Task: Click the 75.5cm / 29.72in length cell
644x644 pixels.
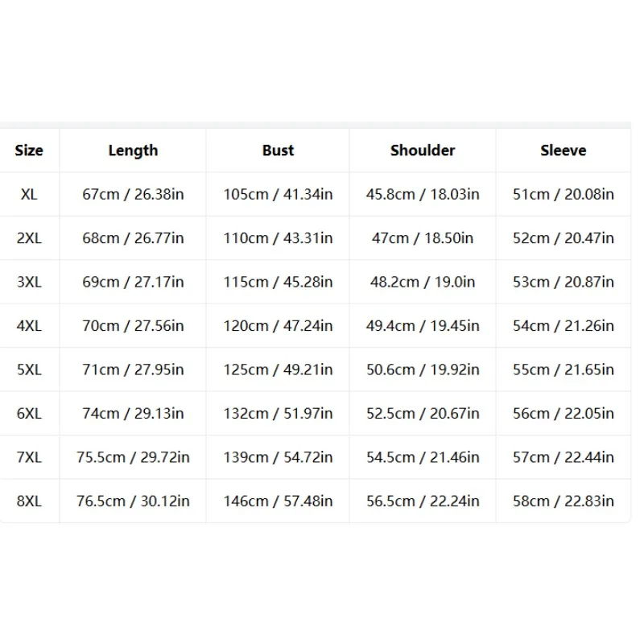Action: click(133, 457)
